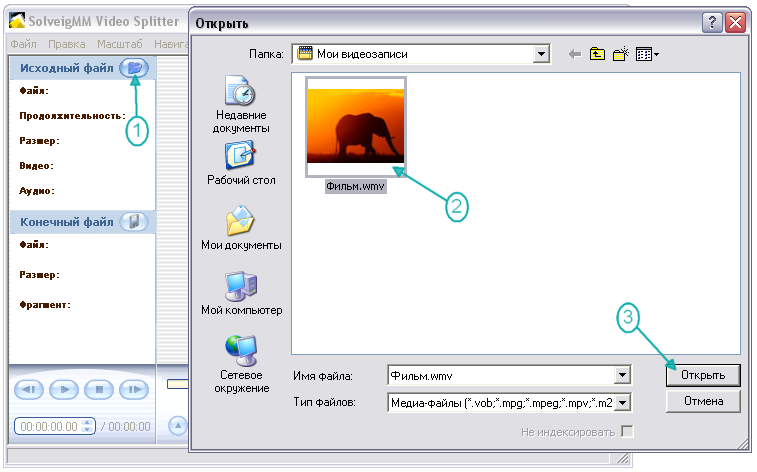Expand the Имя файла dropdown arrow

(x=622, y=375)
